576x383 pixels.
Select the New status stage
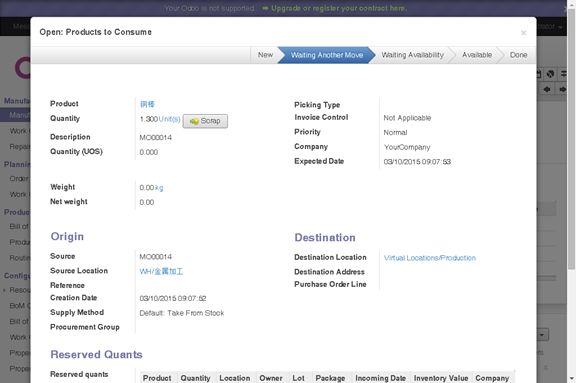pyautogui.click(x=265, y=55)
